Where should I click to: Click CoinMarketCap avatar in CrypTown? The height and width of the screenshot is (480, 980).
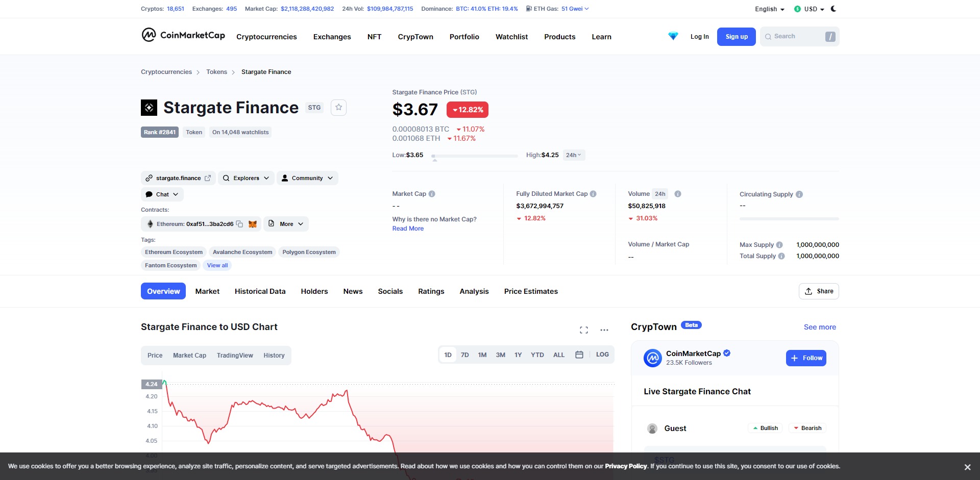[x=653, y=358]
